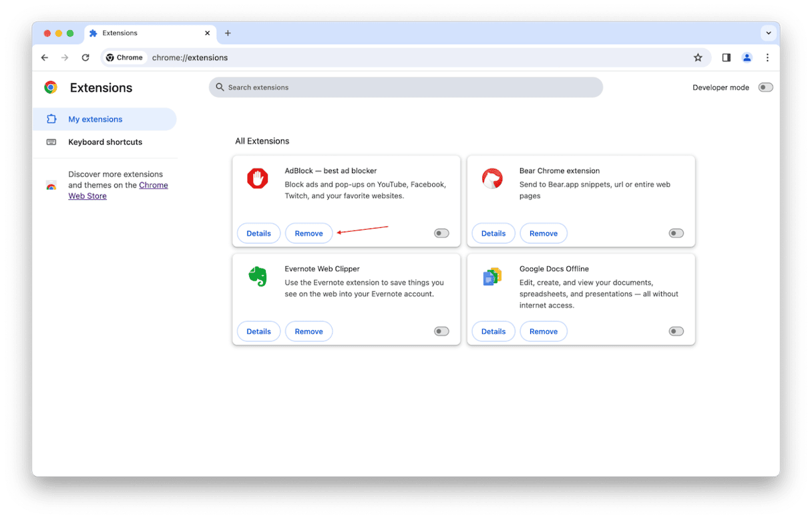Viewport: 812px width, 519px height.
Task: Turn on the AdBlock extension toggle
Action: [441, 233]
